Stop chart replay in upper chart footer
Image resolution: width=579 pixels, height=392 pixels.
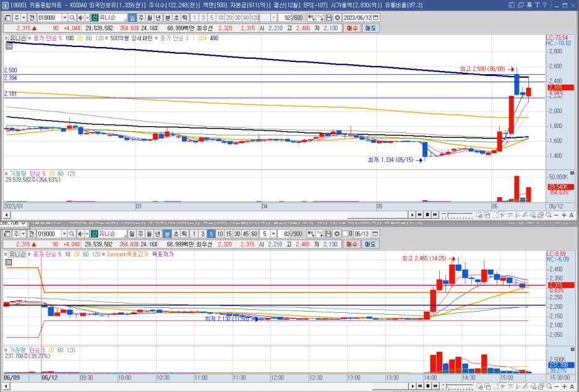click(427, 215)
